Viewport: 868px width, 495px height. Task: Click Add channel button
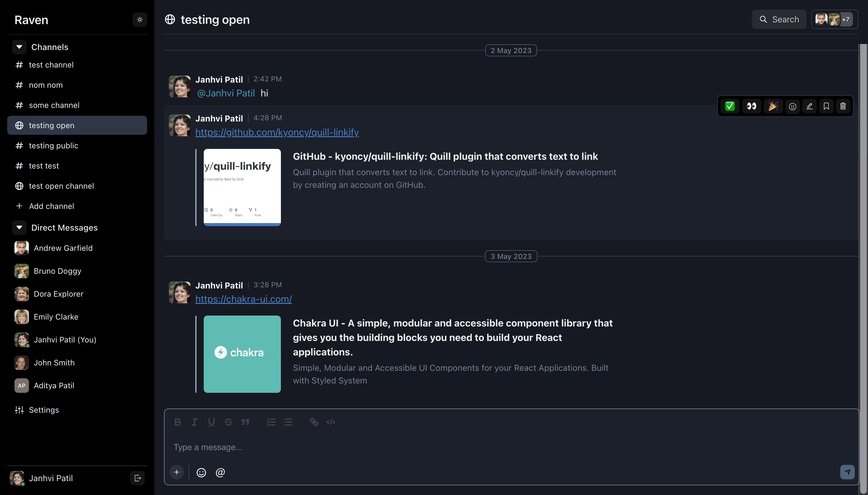pyautogui.click(x=51, y=206)
